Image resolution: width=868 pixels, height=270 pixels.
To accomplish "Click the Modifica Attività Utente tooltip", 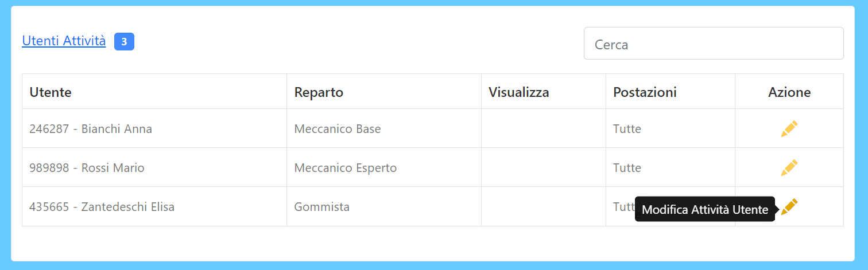I will coord(705,209).
